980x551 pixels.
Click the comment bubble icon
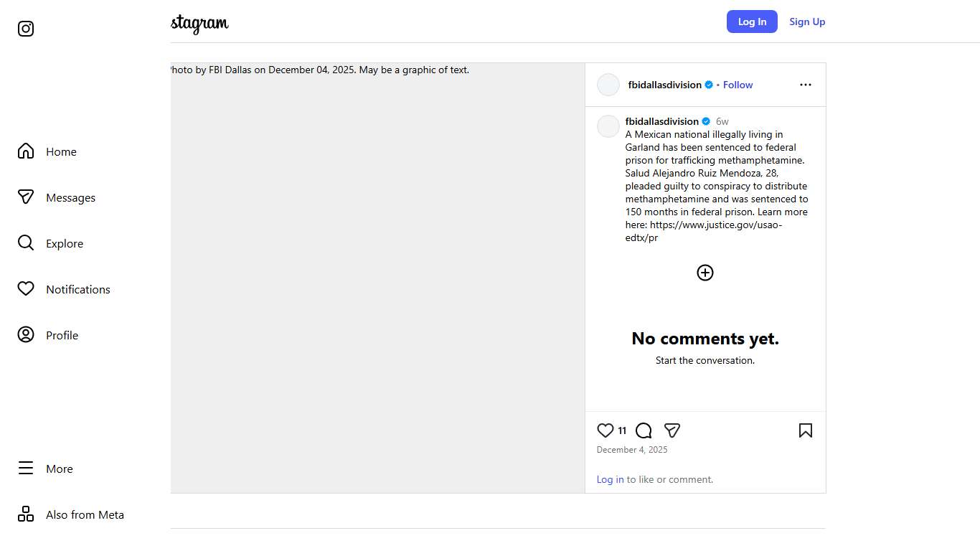644,430
